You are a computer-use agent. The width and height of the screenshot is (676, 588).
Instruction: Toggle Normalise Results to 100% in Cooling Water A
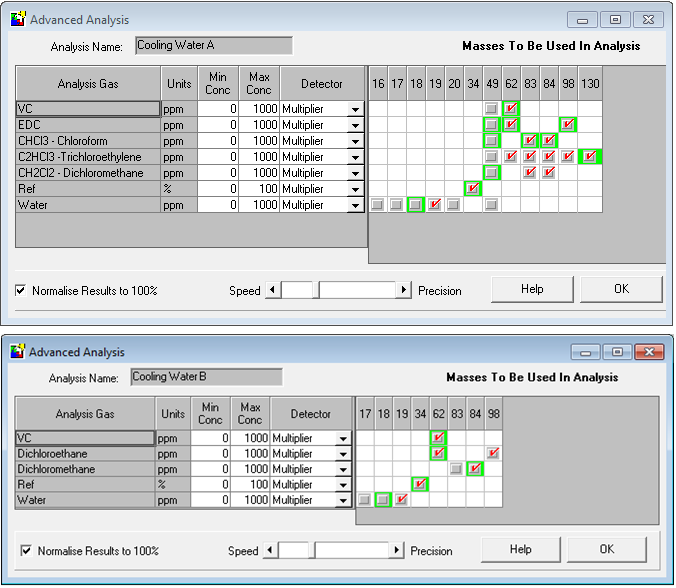pyautogui.click(x=20, y=291)
